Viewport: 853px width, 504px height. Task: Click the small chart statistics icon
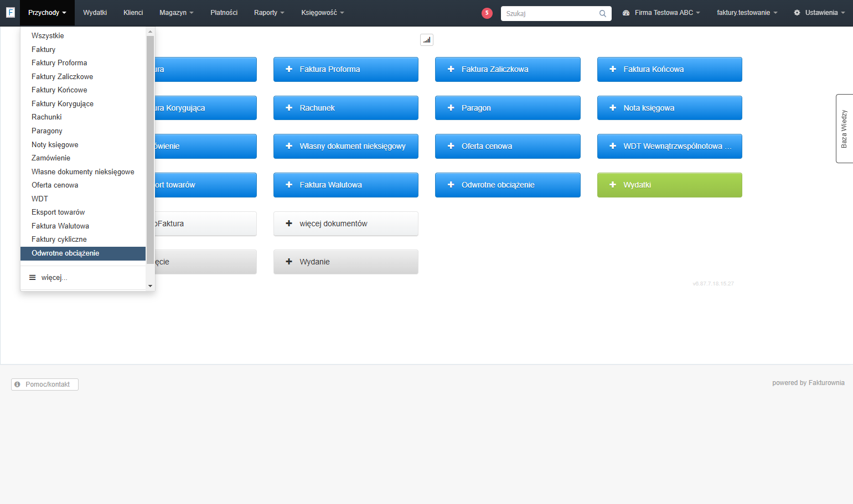(x=427, y=40)
